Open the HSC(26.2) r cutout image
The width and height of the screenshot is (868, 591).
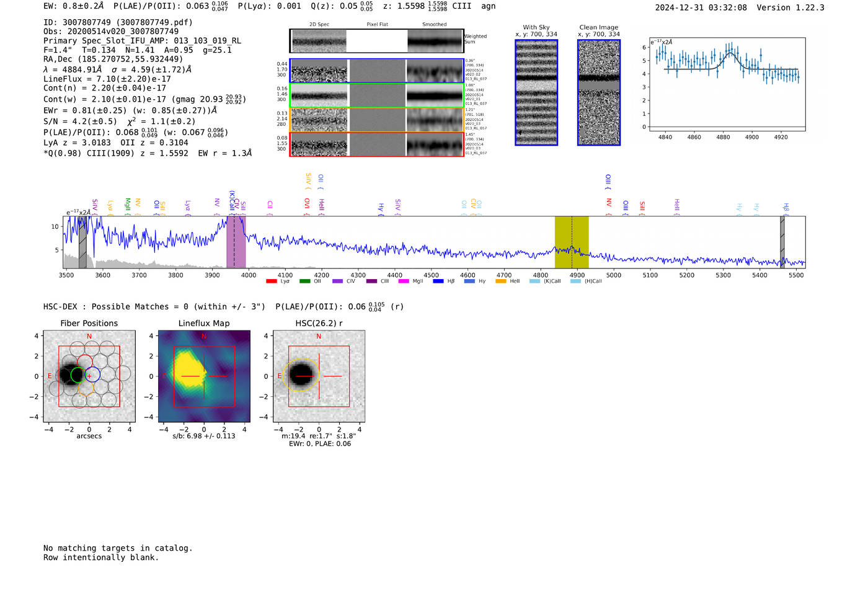[x=319, y=376]
